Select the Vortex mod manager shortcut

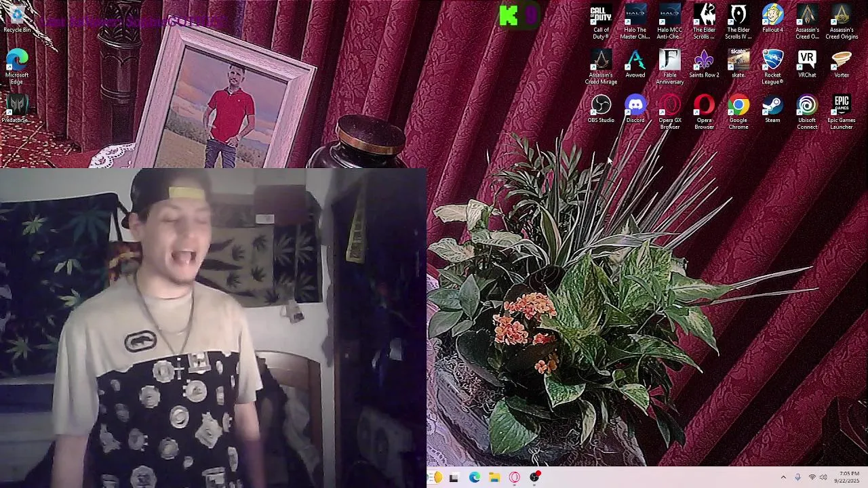pyautogui.click(x=842, y=64)
